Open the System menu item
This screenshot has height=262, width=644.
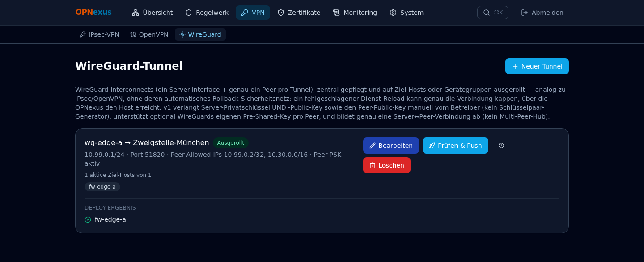click(407, 13)
